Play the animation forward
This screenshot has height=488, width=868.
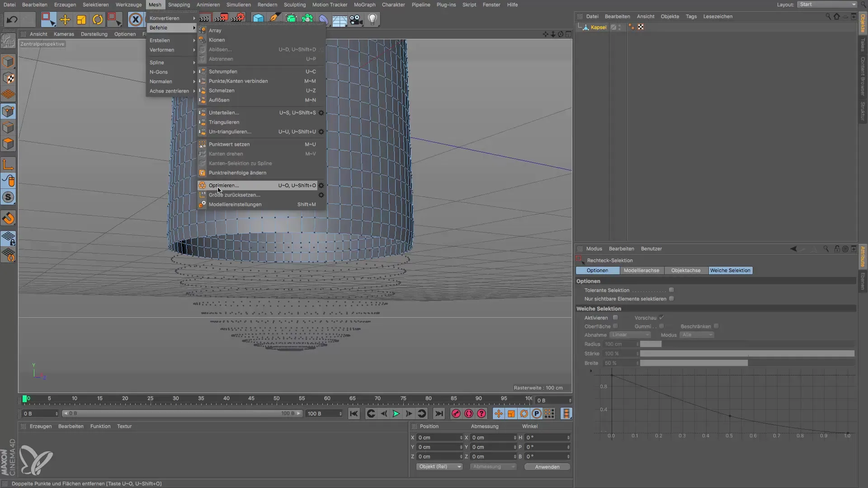396,413
